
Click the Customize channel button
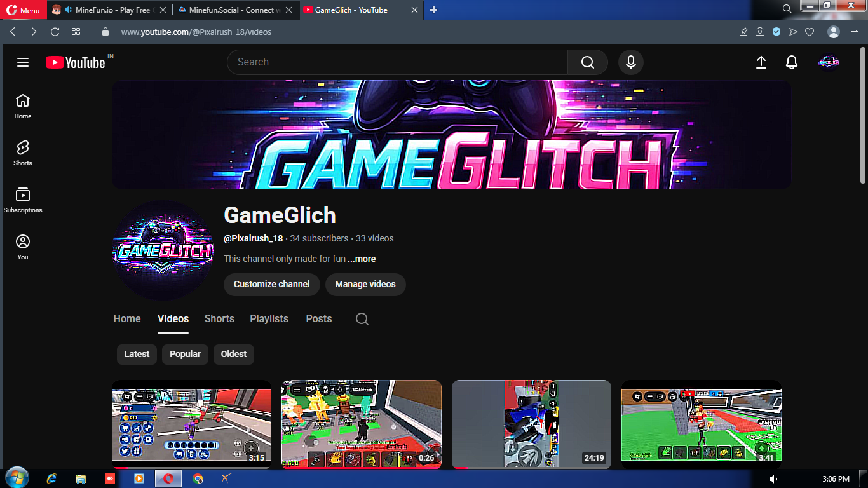(x=271, y=284)
